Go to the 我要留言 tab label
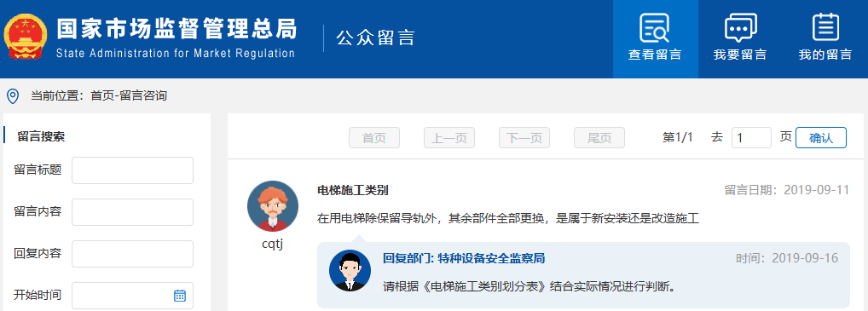The height and width of the screenshot is (311, 868). [740, 55]
